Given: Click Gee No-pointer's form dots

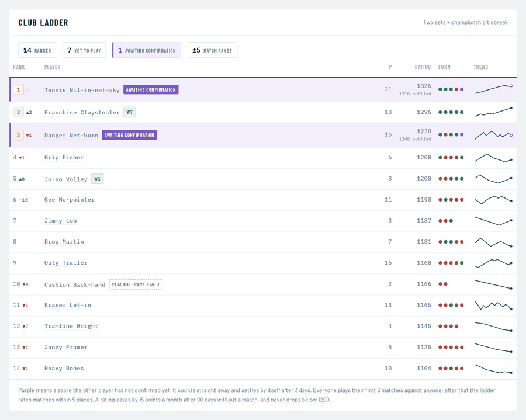Looking at the screenshot, I should (451, 200).
